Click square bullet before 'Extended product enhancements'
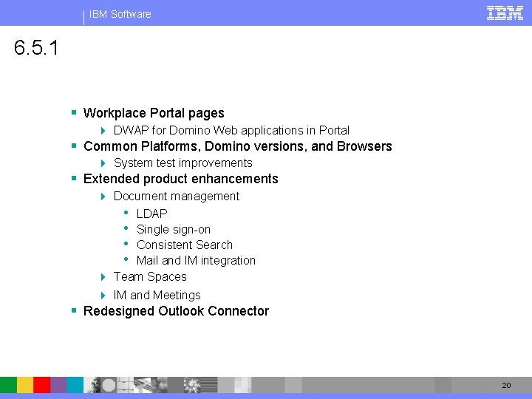 [x=74, y=178]
